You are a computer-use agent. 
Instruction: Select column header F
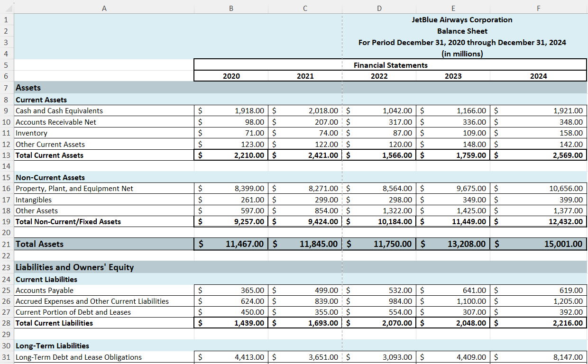tap(538, 8)
